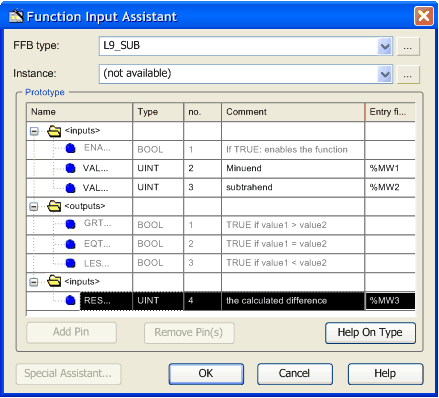Click the blue pin icon in Minuend row
Screen dimensions: 439x398
pos(70,168)
